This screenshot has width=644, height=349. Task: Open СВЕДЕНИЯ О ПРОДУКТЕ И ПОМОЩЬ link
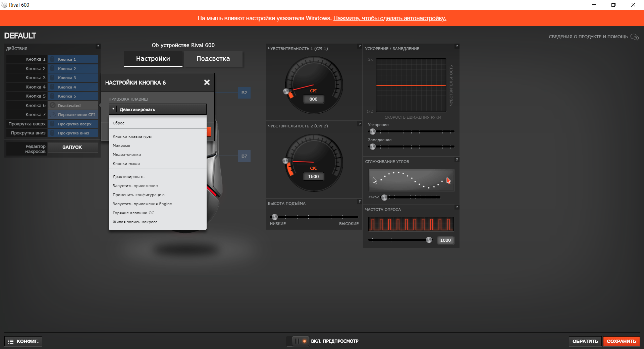(x=588, y=37)
